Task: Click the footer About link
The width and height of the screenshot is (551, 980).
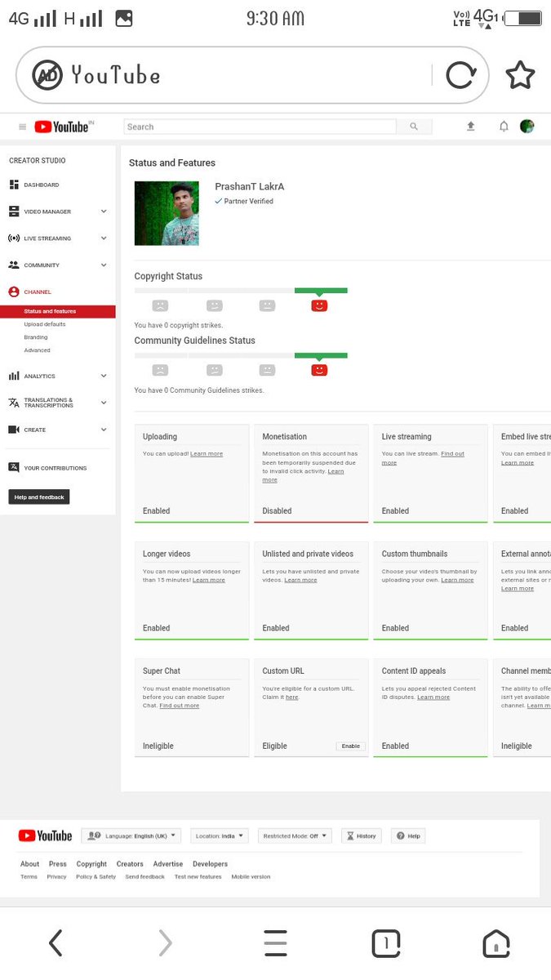Action: click(x=29, y=864)
